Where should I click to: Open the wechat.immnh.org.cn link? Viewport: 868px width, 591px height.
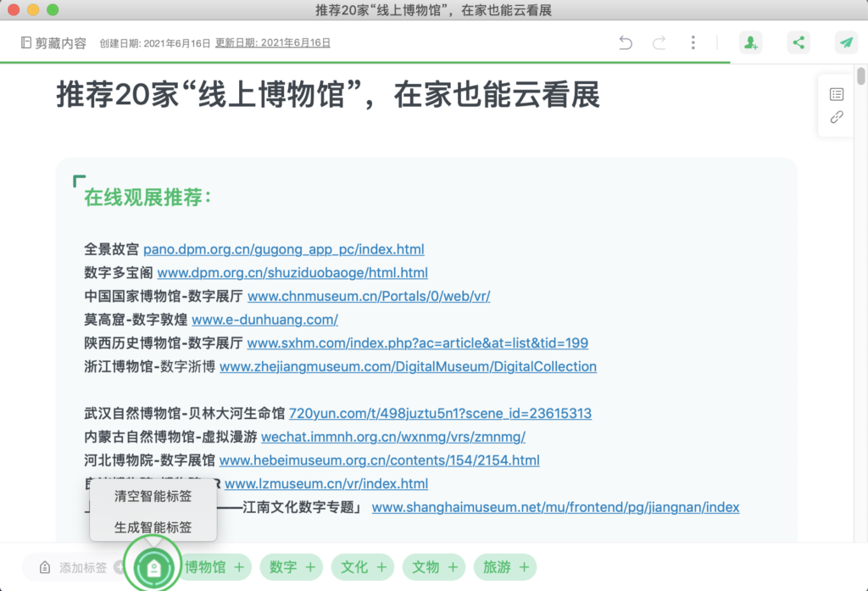coord(393,437)
